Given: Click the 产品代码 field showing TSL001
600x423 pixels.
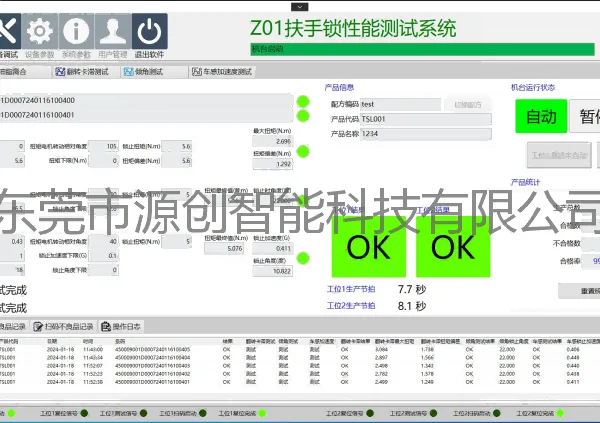Looking at the screenshot, I should pyautogui.click(x=426, y=119).
